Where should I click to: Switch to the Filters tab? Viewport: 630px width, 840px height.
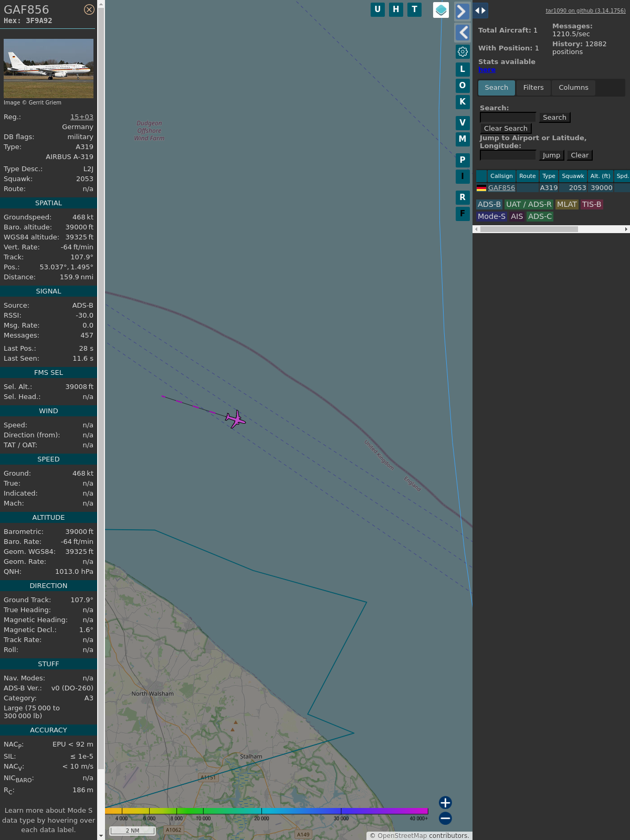click(533, 88)
